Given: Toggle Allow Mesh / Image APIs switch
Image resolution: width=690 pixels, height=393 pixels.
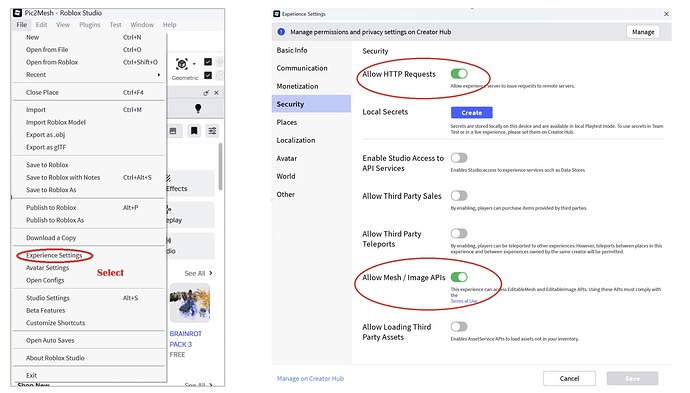Looking at the screenshot, I should point(459,277).
